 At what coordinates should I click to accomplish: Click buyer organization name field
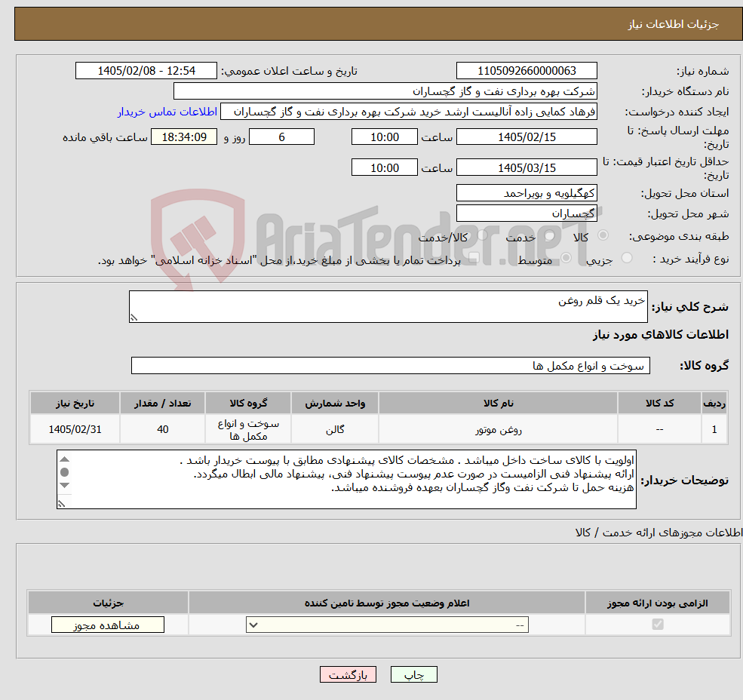pyautogui.click(x=385, y=91)
